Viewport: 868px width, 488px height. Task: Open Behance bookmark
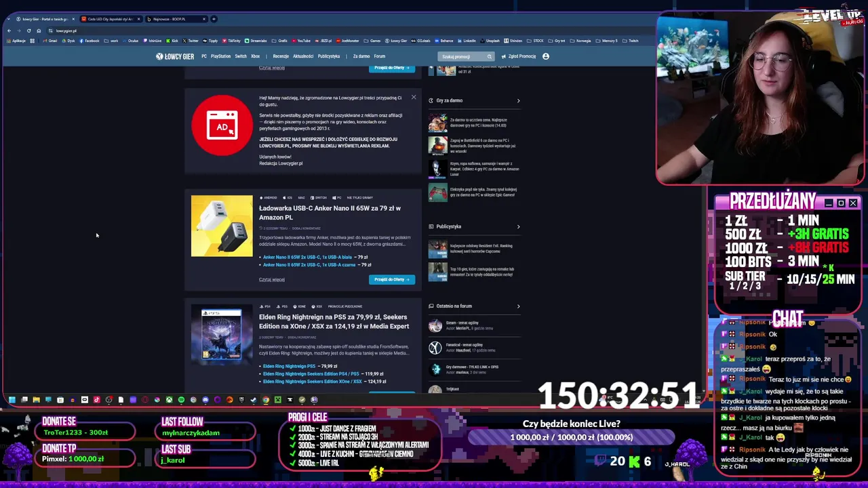click(x=443, y=41)
